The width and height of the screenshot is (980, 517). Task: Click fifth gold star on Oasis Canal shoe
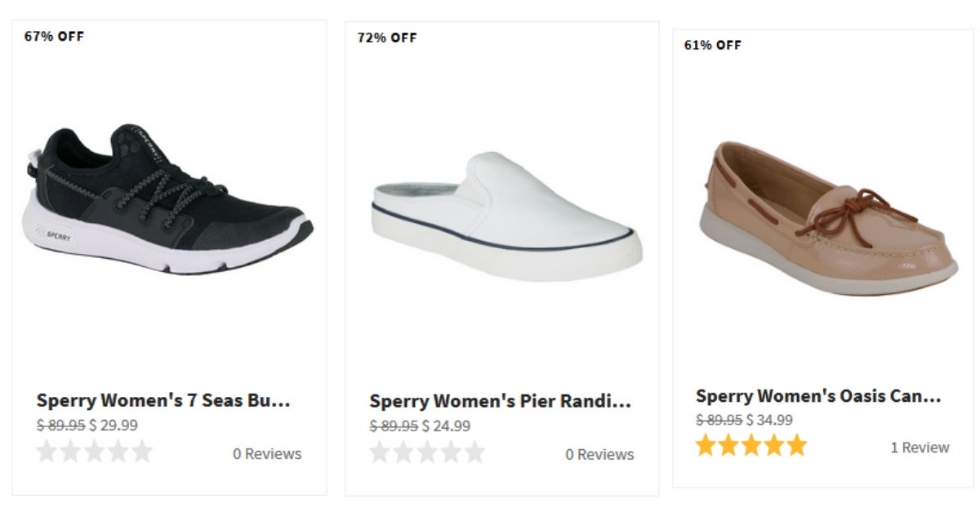point(795,446)
